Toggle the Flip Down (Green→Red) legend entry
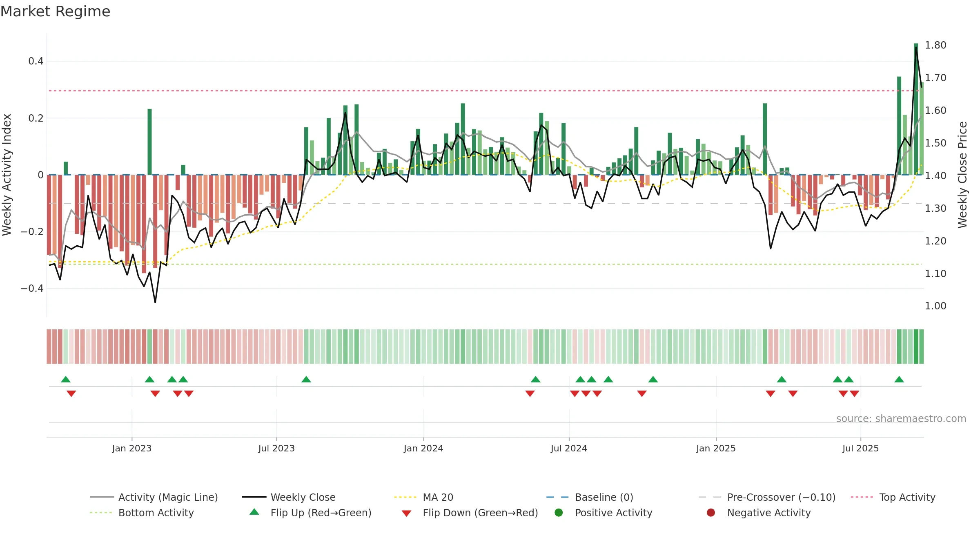Screen dimensions: 980x551 coord(470,513)
